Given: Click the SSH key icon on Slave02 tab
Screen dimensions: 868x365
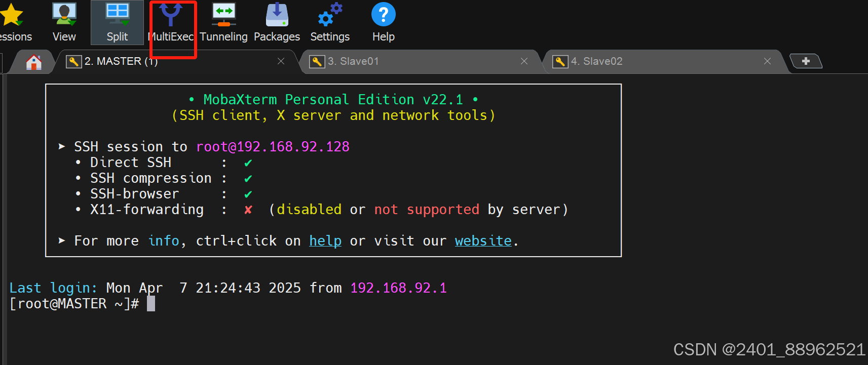Looking at the screenshot, I should pos(560,62).
